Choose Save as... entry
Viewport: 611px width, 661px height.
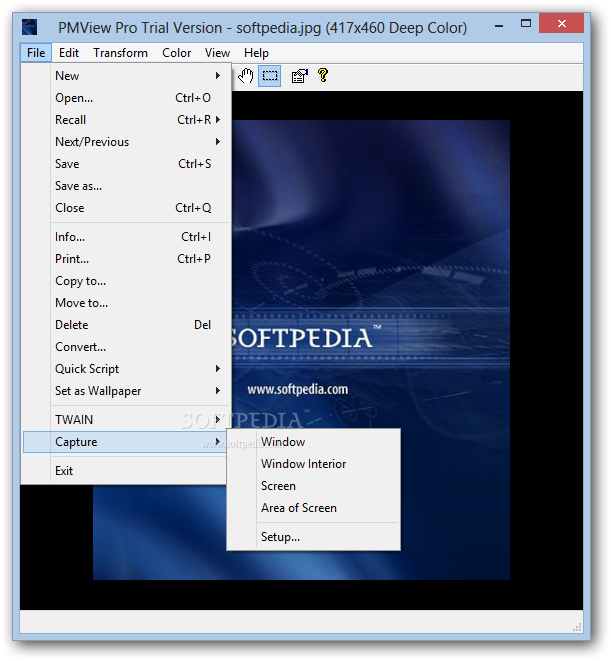point(127,186)
